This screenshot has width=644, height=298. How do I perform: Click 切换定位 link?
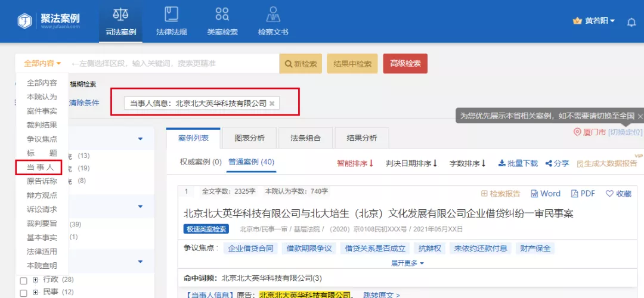point(625,132)
